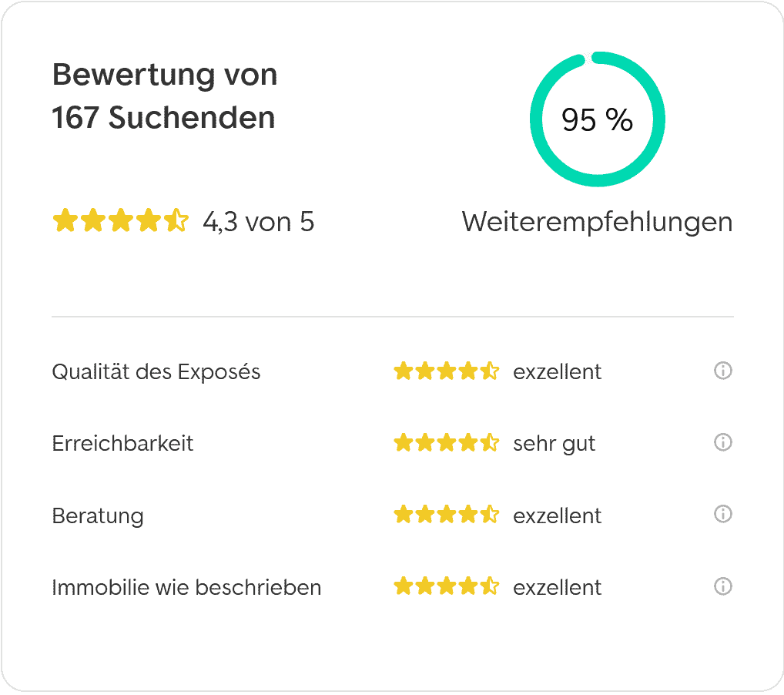Click stars for Immobilie wie beschrieben
The image size is (784, 695).
point(447,586)
